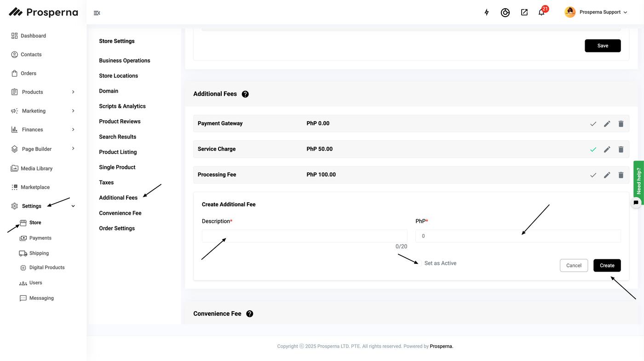Delete the Payment Gateway fee
This screenshot has height=361, width=644.
coord(621,123)
